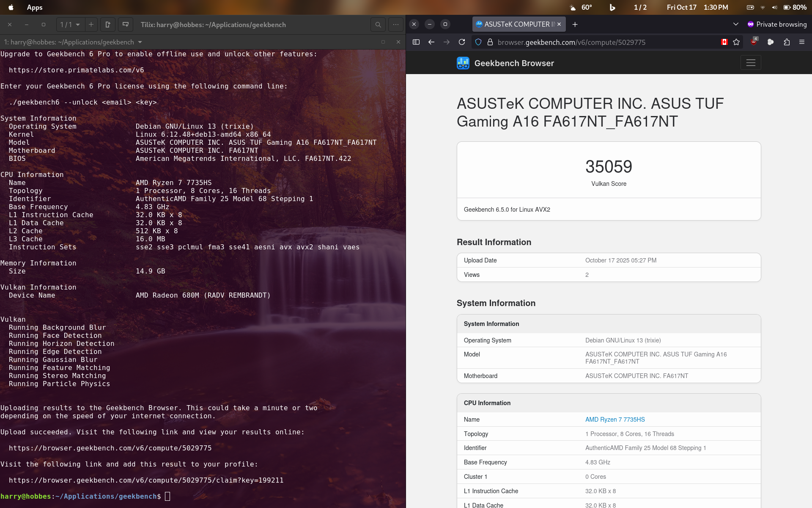Maximize terminal pane with small square button
The height and width of the screenshot is (508, 812).
tap(383, 42)
